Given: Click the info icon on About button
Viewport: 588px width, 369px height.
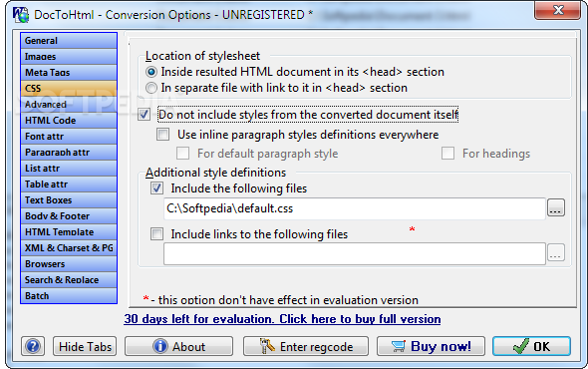Looking at the screenshot, I should tap(160, 346).
